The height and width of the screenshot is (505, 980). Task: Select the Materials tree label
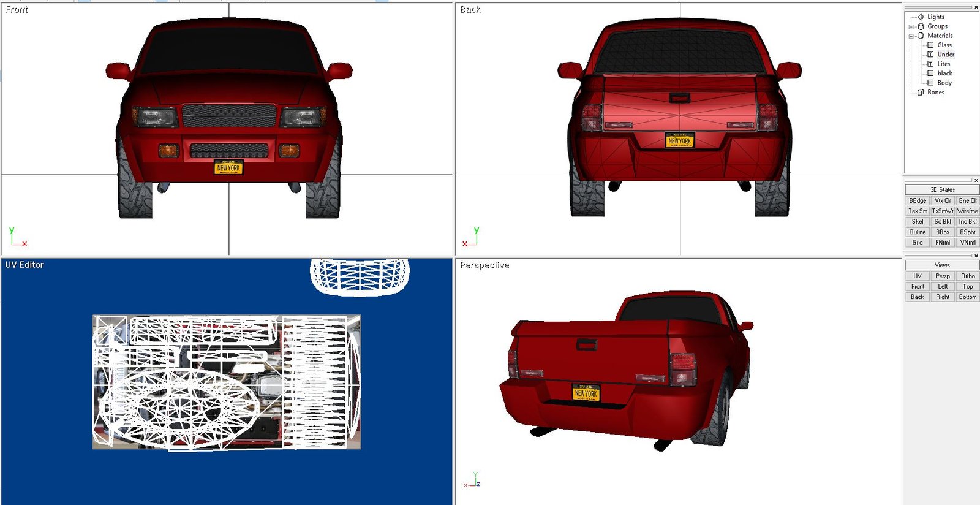(x=940, y=36)
